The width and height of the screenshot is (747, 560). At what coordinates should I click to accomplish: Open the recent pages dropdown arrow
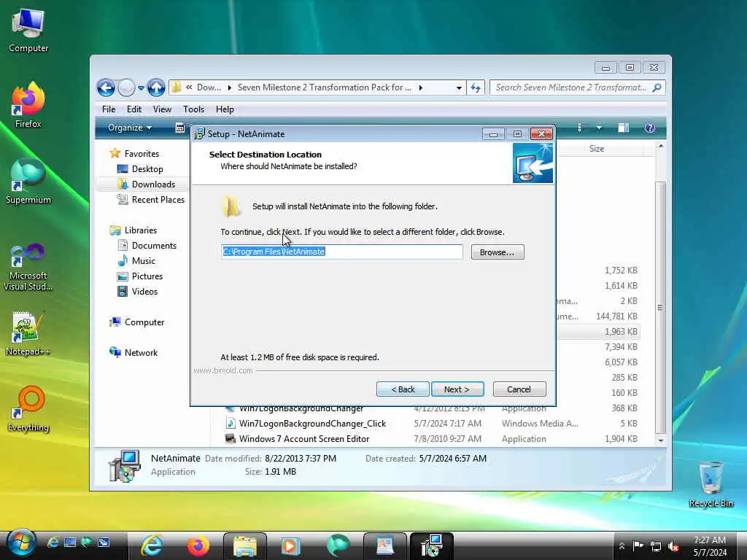coord(141,87)
